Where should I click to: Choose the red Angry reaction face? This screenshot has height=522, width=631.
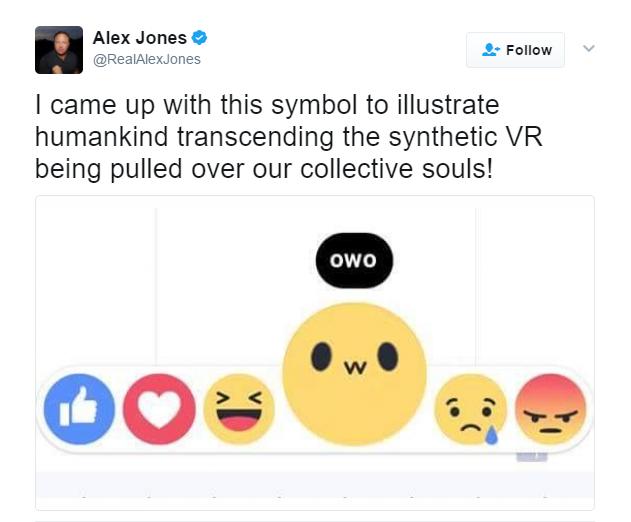click(x=551, y=409)
